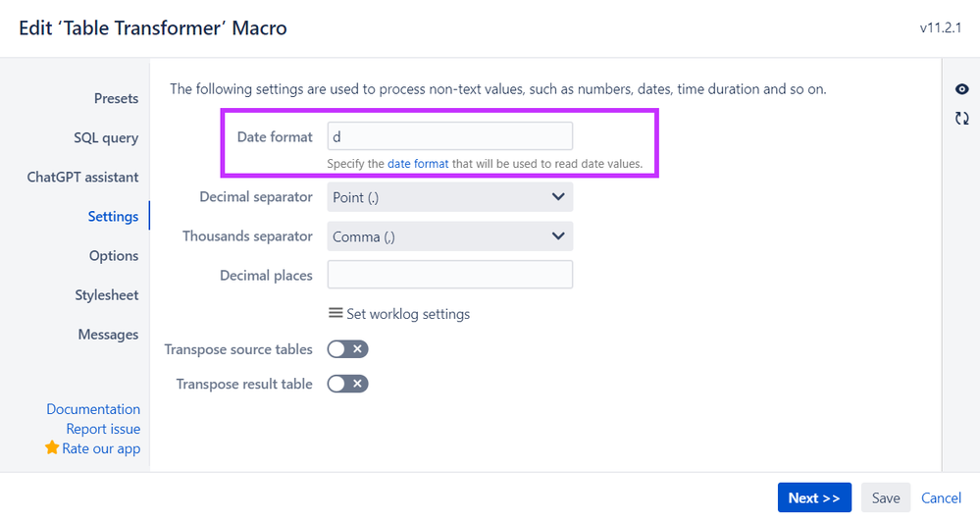Click the hamburger icon for worklog settings
Image resolution: width=980 pixels, height=522 pixels.
point(335,313)
